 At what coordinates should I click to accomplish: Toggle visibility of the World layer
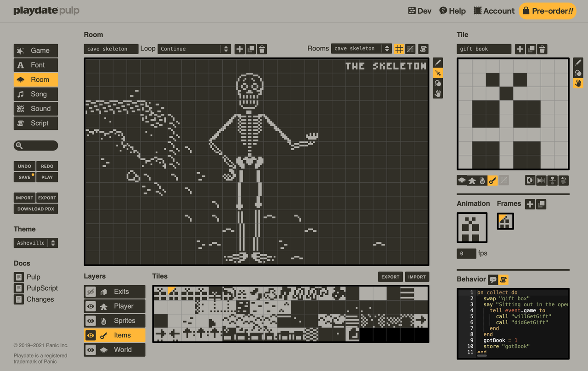pos(91,350)
